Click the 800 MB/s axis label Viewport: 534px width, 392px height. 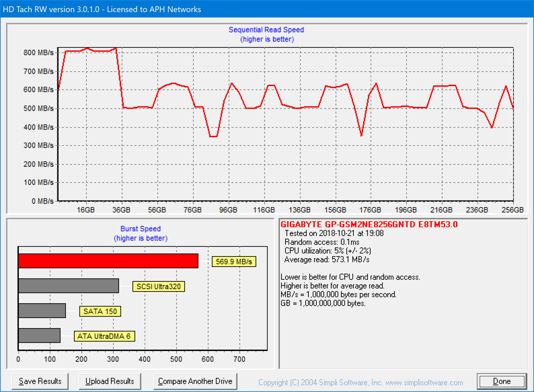39,52
